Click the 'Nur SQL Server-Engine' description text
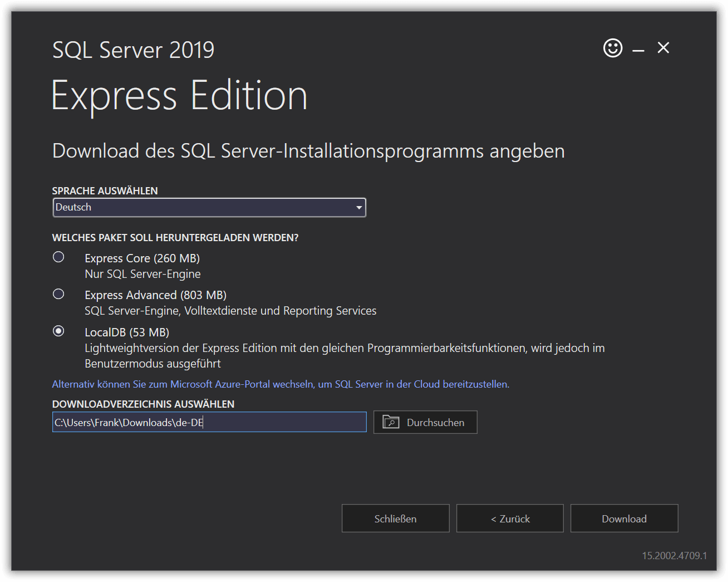The width and height of the screenshot is (728, 582). pyautogui.click(x=142, y=274)
